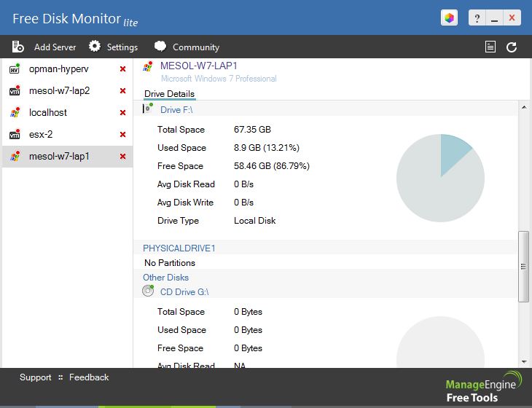The image size is (532, 408).
Task: Open help with the question mark button
Action: pos(477,17)
